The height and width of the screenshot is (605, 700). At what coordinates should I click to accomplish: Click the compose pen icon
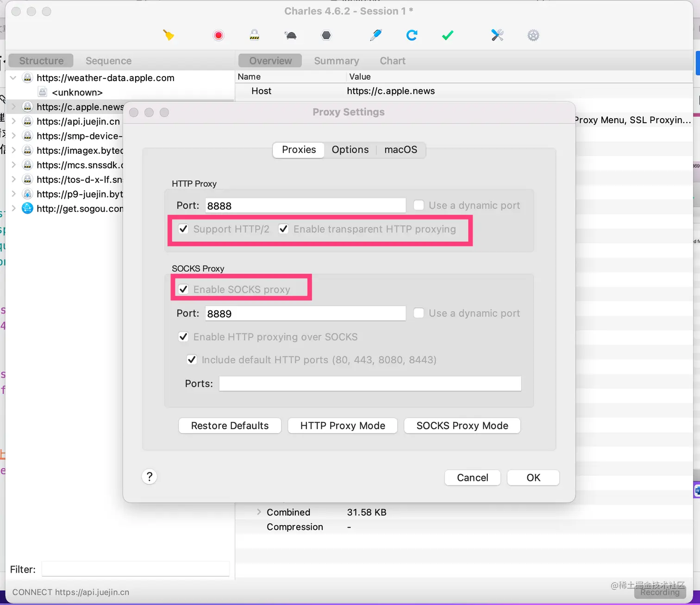coord(376,35)
